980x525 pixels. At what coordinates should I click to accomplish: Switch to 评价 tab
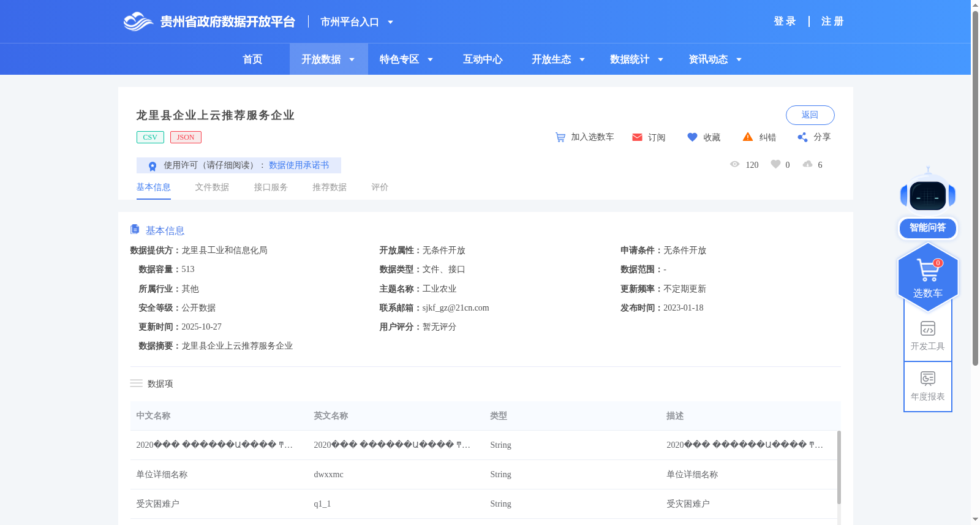[380, 187]
